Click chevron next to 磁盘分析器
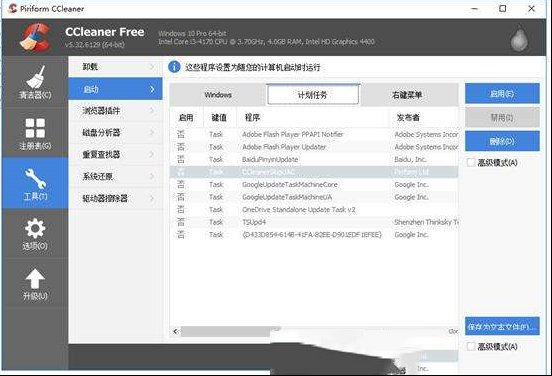This screenshot has height=376, width=552. (x=152, y=132)
